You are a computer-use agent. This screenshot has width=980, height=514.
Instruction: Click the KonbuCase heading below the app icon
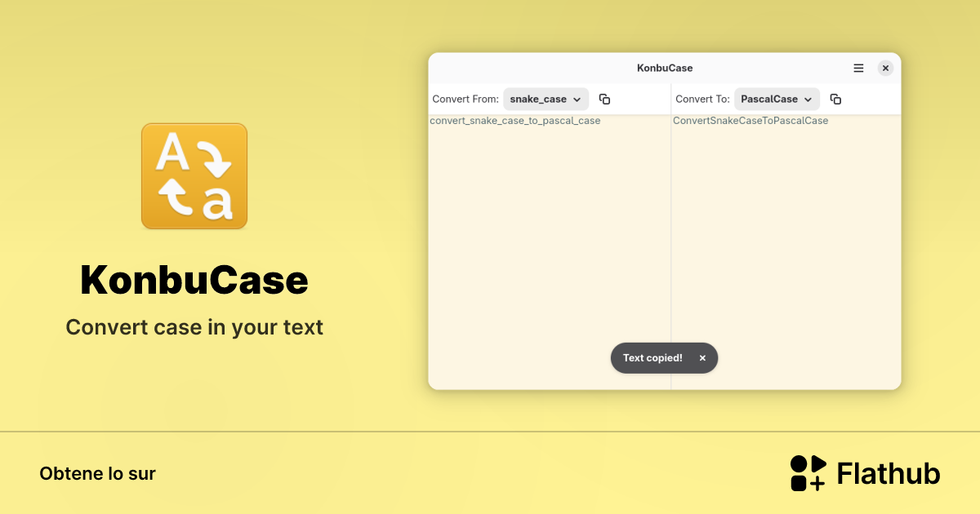194,280
